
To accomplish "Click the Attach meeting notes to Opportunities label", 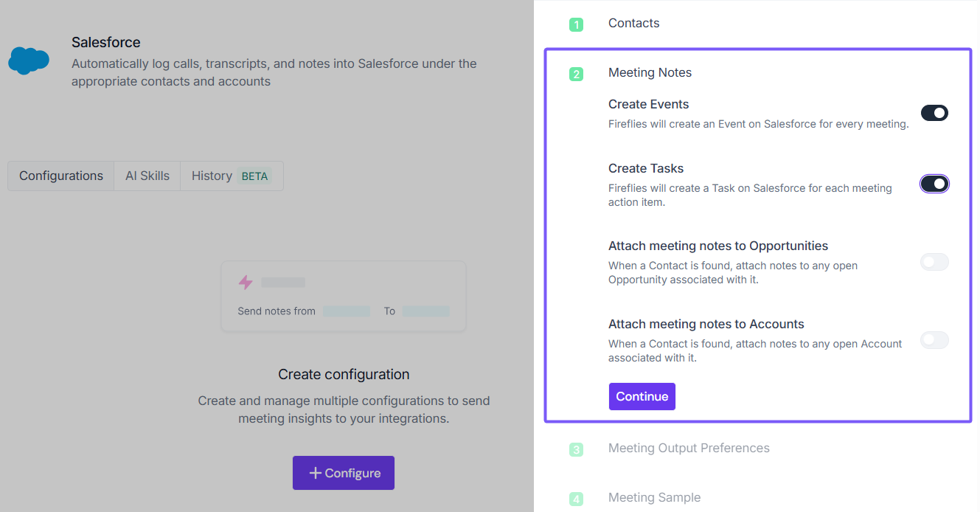I will [718, 246].
